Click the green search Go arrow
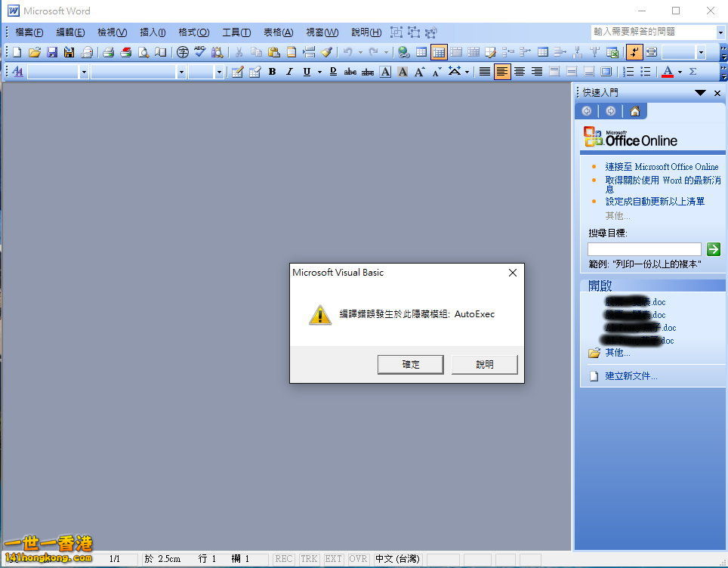 [714, 249]
